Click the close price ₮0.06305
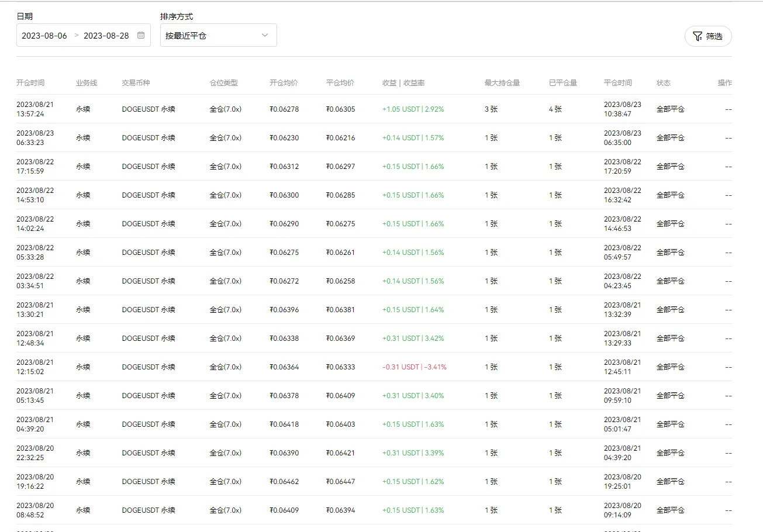The width and height of the screenshot is (763, 532). [341, 109]
